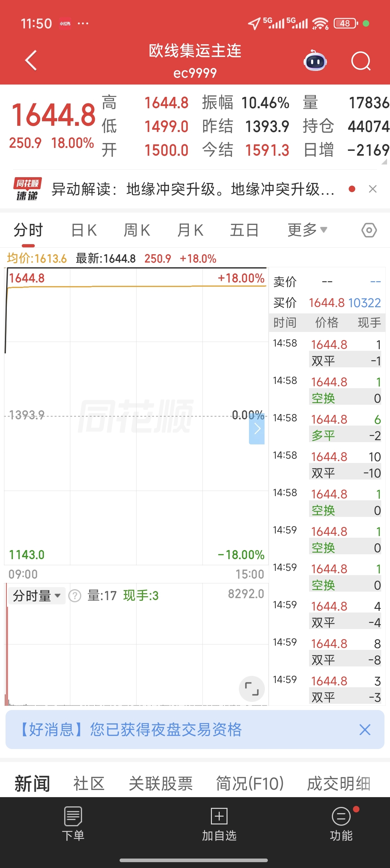Switch to 日K chart tab
The height and width of the screenshot is (868, 390).
84,230
